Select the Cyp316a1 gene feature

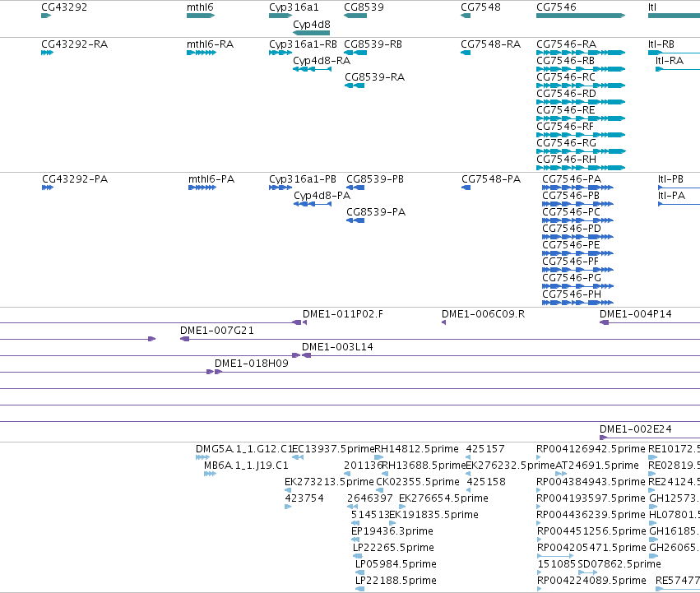coord(280,16)
